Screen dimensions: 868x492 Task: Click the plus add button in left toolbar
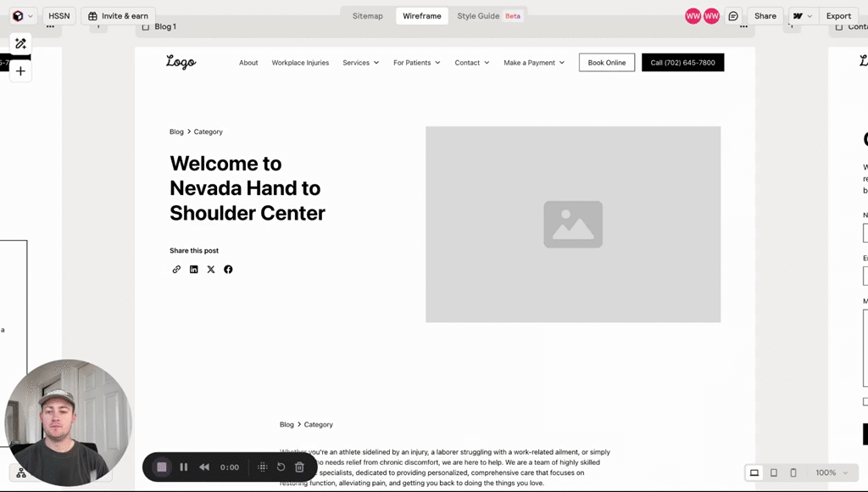[21, 71]
